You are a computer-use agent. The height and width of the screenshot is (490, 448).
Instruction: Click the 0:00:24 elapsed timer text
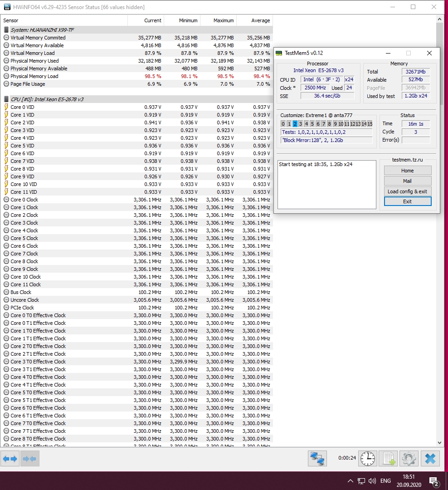[347, 458]
